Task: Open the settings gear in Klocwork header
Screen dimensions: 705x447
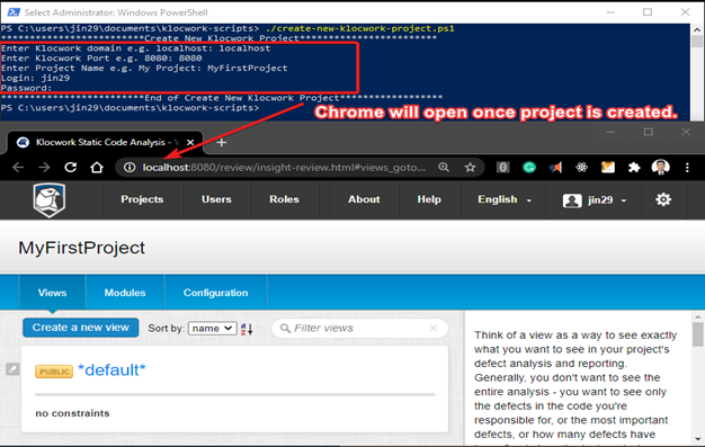Action: click(x=663, y=199)
